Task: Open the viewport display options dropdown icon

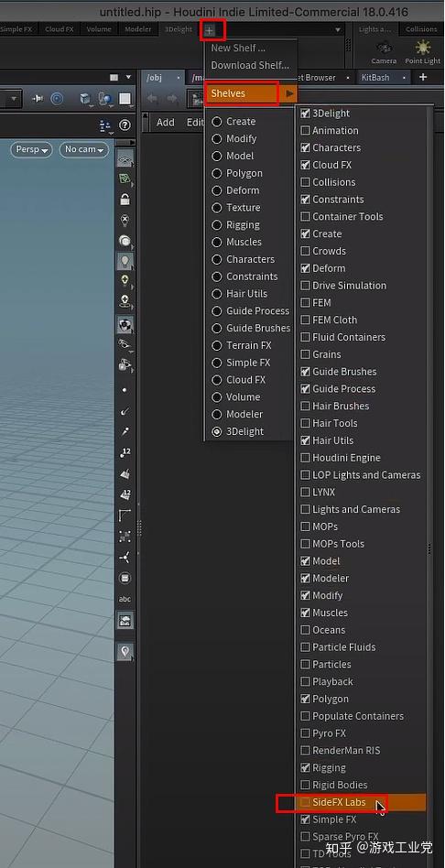Action: tap(105, 126)
